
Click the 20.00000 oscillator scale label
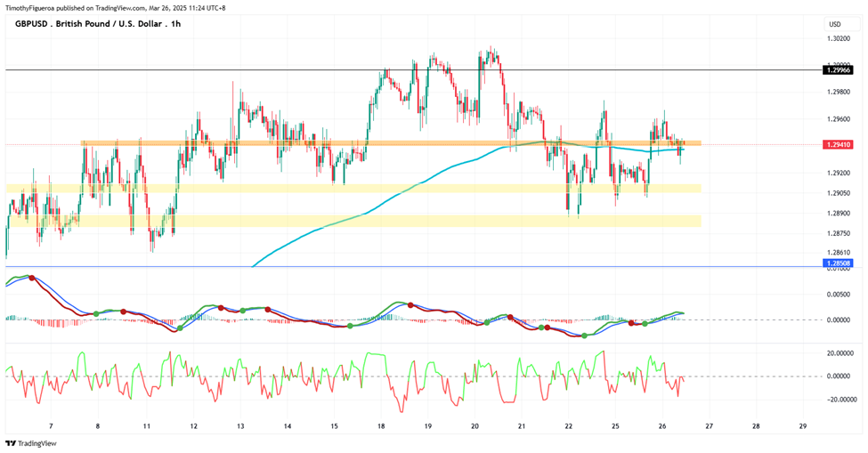pos(840,353)
